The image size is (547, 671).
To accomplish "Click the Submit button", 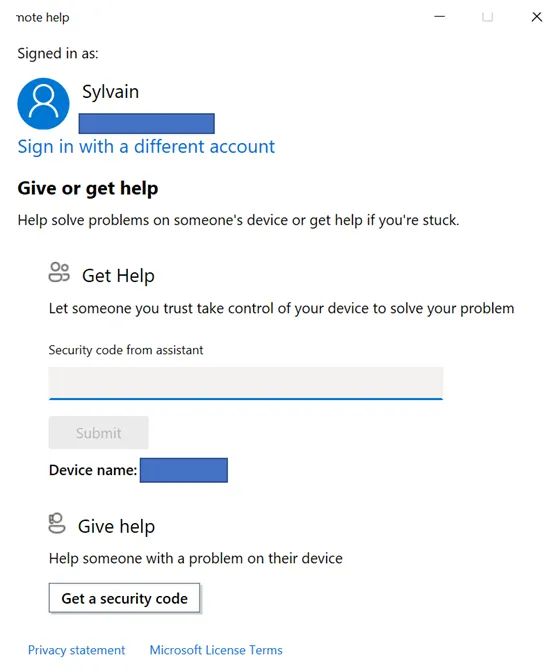I will [x=98, y=433].
